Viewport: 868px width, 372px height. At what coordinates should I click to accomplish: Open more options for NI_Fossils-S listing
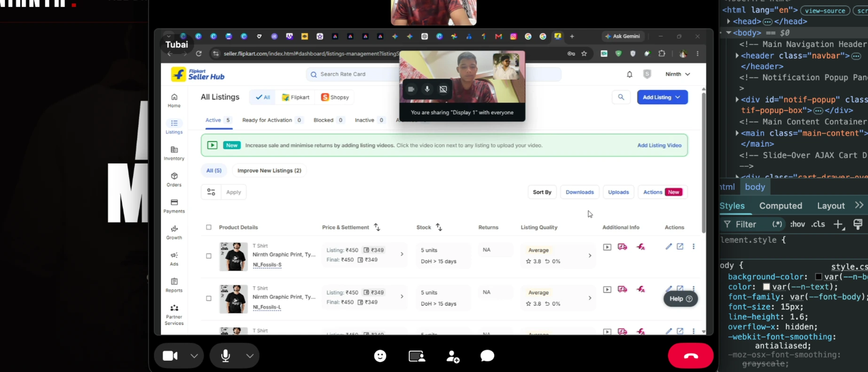[x=693, y=246]
